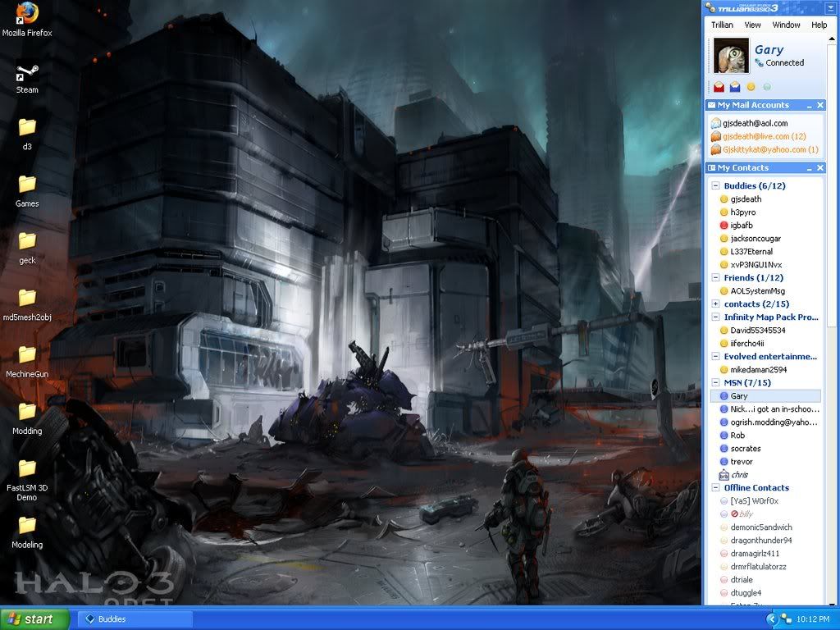Select contact mikedaman2594
The image size is (840, 630).
tap(759, 370)
